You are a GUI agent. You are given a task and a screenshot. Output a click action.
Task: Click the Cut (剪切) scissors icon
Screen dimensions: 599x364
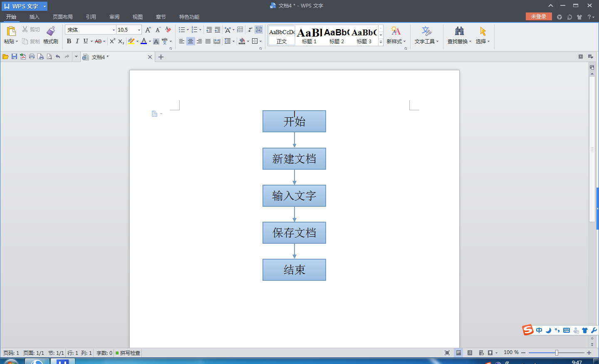coord(25,30)
